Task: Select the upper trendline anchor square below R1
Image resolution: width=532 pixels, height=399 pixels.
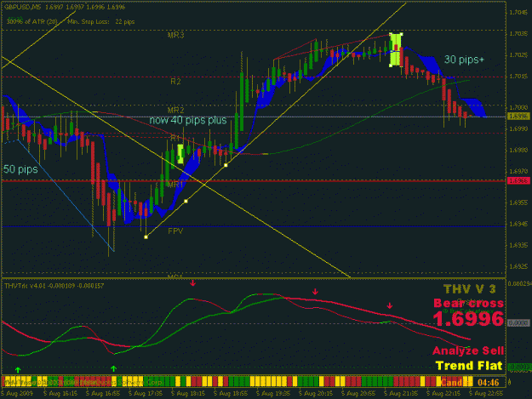Action: [226, 165]
